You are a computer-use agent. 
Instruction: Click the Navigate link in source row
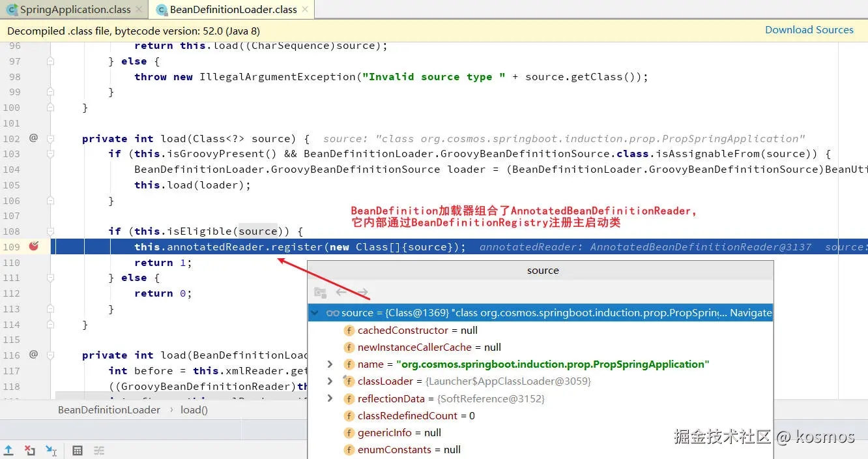click(751, 313)
